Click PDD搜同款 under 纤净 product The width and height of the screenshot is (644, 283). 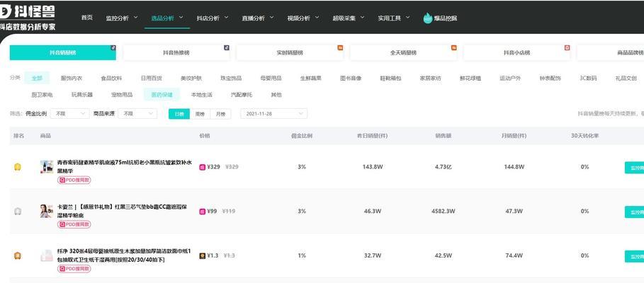tap(74, 269)
